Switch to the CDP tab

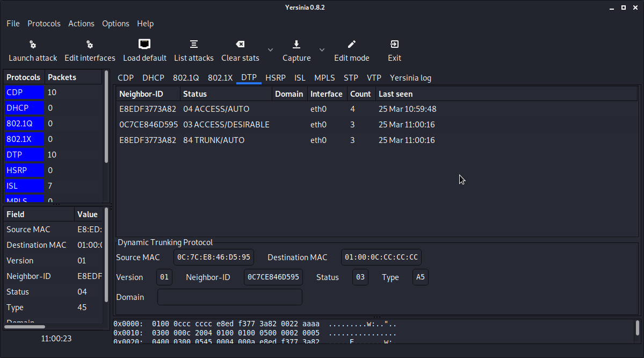click(126, 78)
